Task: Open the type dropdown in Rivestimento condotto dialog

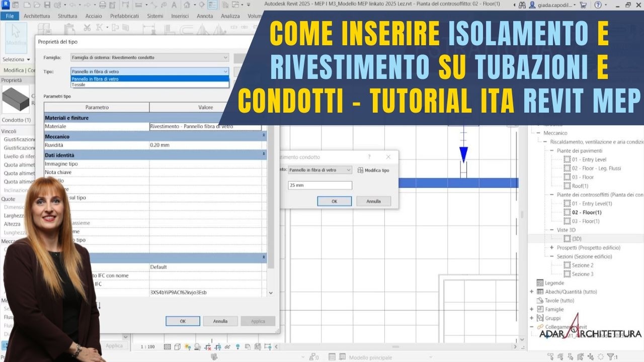Action: [320, 170]
